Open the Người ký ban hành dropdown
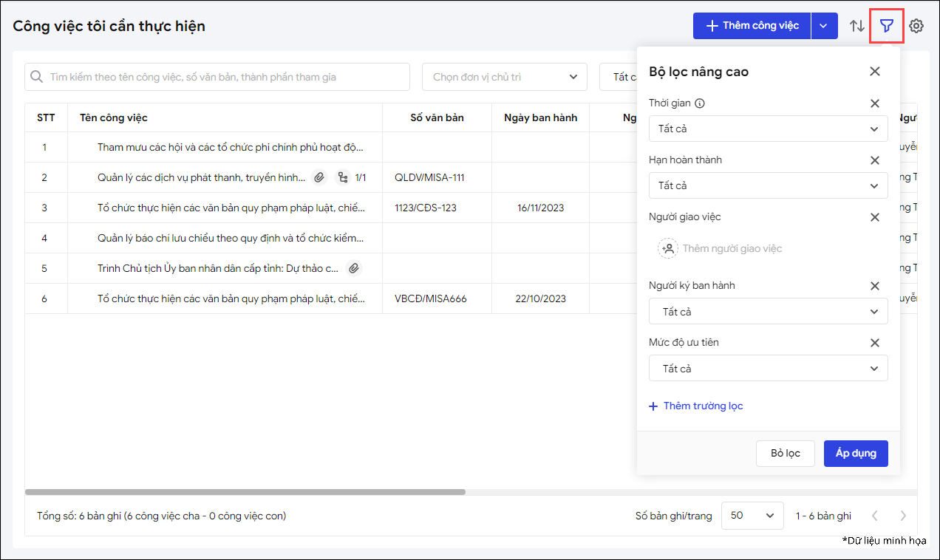Viewport: 940px width, 560px height. click(769, 312)
